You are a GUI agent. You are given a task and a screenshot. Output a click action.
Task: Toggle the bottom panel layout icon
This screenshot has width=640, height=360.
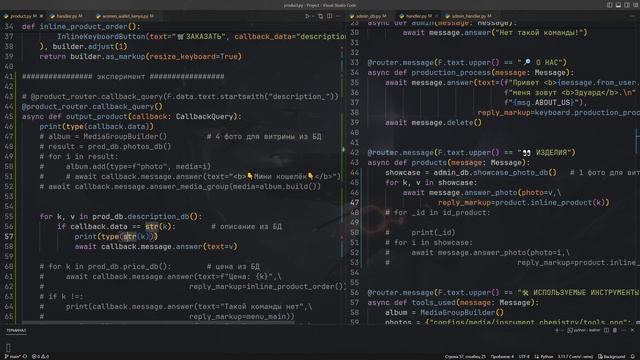(618, 5)
